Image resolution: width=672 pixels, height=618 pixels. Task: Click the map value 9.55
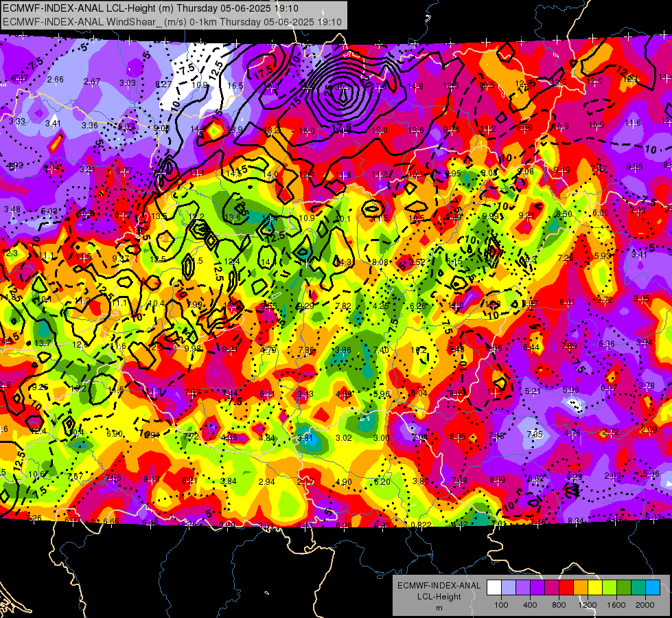(x=635, y=166)
